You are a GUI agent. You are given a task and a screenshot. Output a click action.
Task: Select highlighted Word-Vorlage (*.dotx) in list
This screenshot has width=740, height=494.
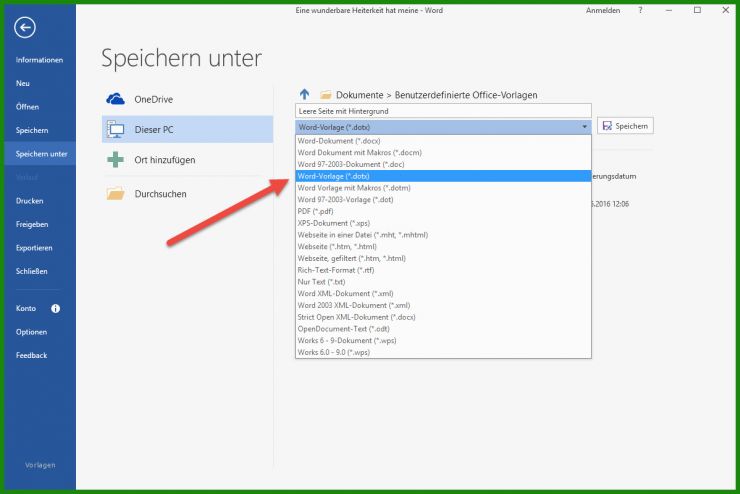click(x=443, y=176)
